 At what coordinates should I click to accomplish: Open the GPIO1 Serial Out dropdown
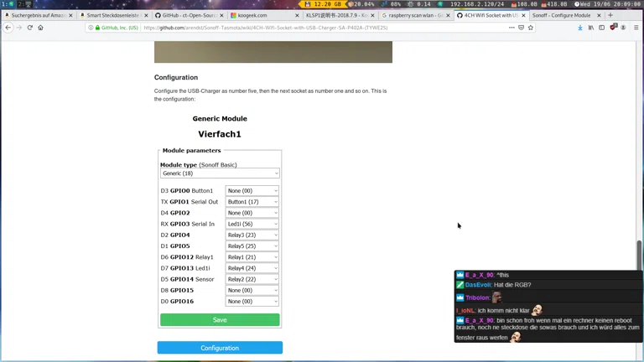coord(252,202)
